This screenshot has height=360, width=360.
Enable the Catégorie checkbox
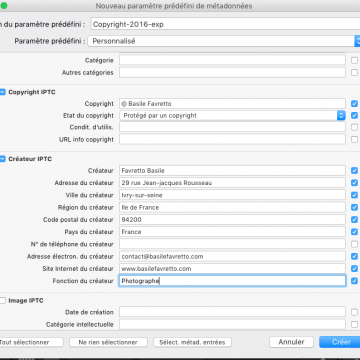pos(354,61)
